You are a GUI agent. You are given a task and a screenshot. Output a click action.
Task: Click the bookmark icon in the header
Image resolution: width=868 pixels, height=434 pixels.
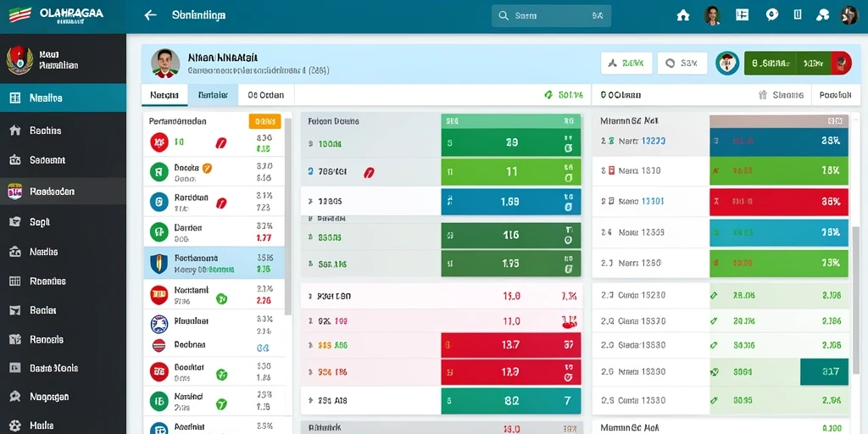tap(798, 15)
